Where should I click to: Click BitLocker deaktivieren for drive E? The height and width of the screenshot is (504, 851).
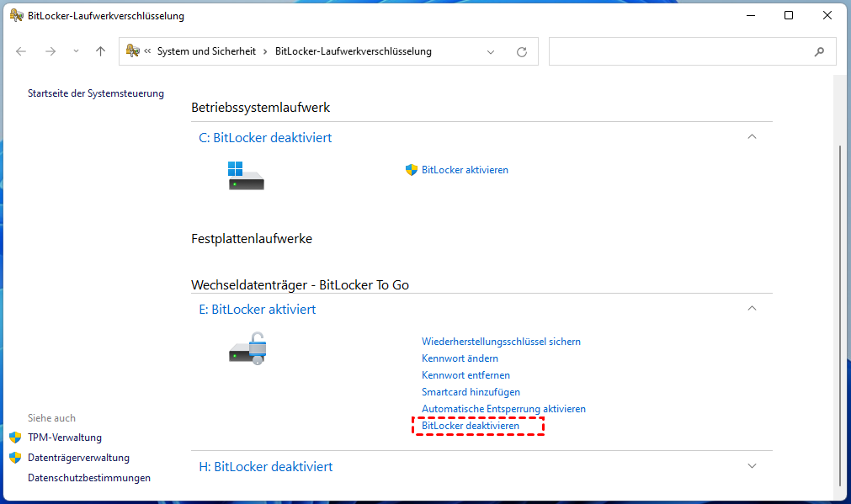(470, 426)
